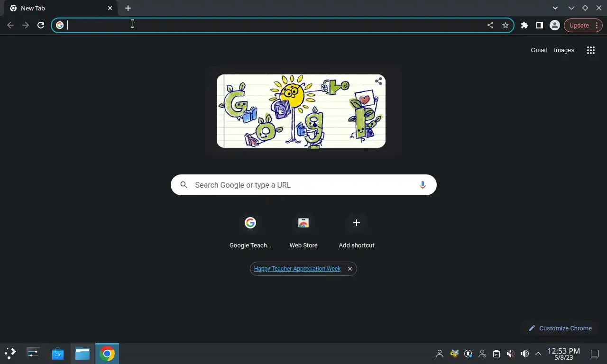This screenshot has width=607, height=364.
Task: Open the Gmail link
Action: tap(539, 50)
